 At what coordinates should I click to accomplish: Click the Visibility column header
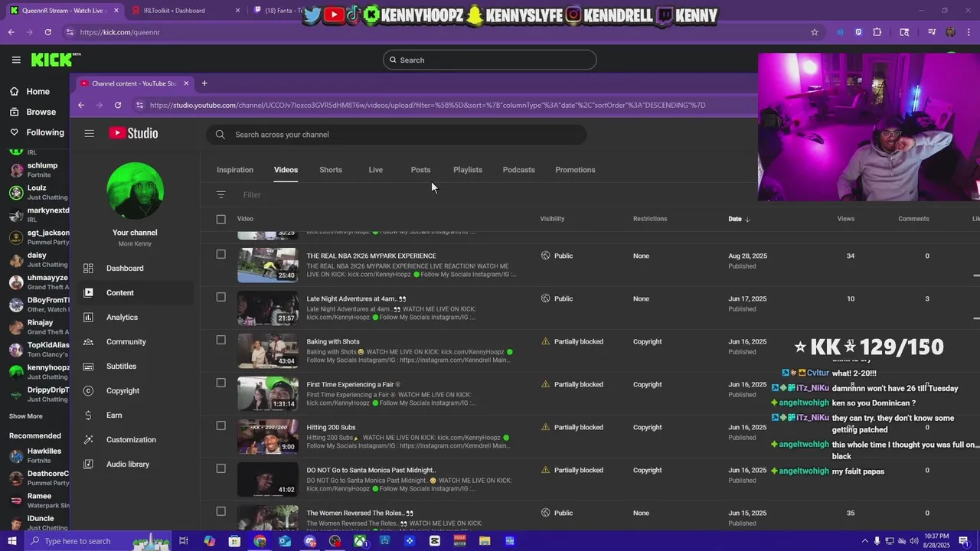552,219
